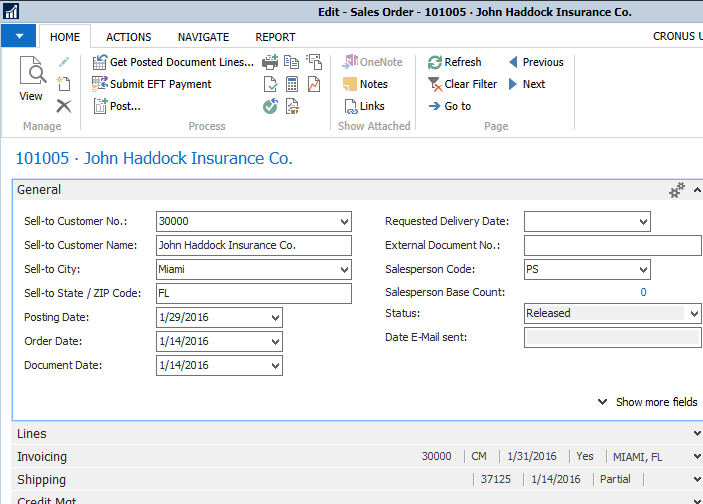Click the Refresh icon

point(435,62)
